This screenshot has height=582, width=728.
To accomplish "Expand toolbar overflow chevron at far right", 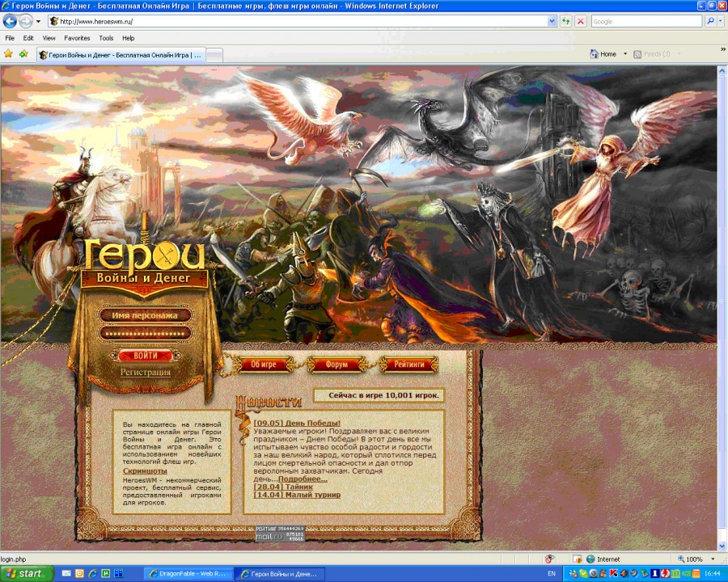I will coord(722,49).
